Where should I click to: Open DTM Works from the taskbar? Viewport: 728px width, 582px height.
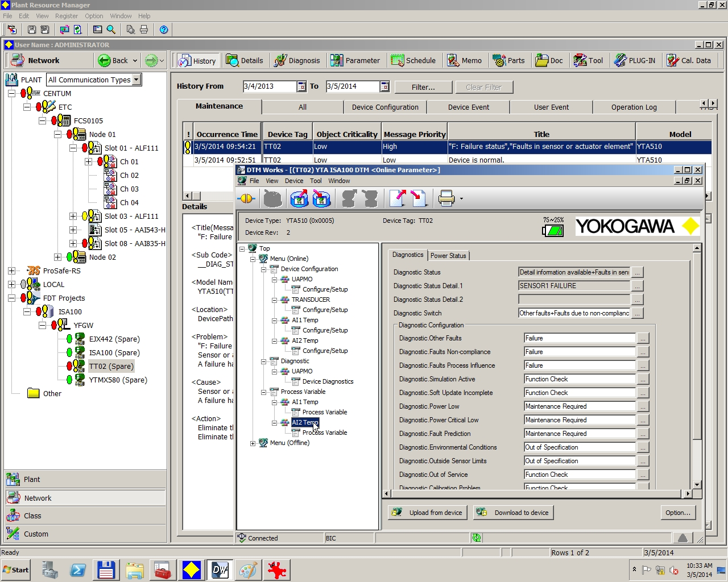point(220,569)
